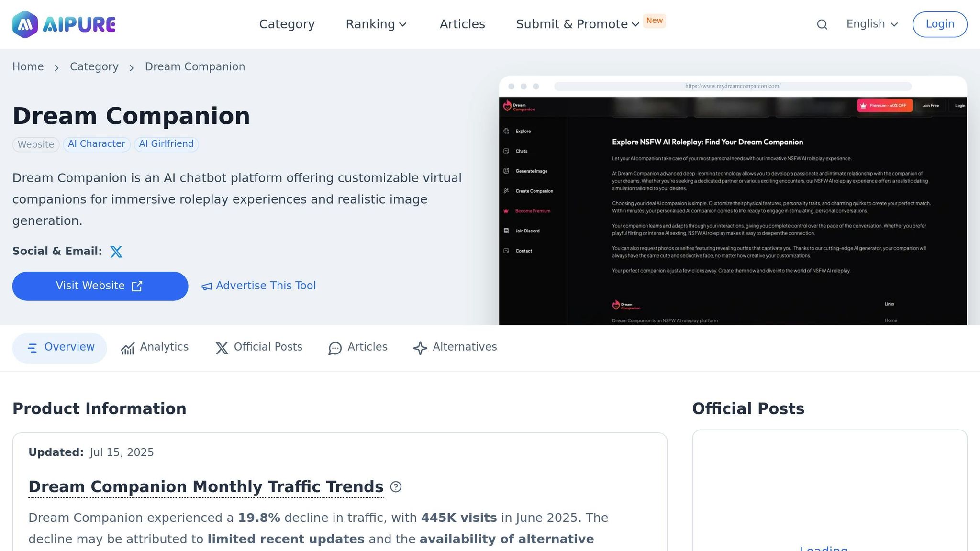This screenshot has height=551, width=980.
Task: Click the chevron before Dream Companion breadcrumb
Action: pyautogui.click(x=132, y=68)
